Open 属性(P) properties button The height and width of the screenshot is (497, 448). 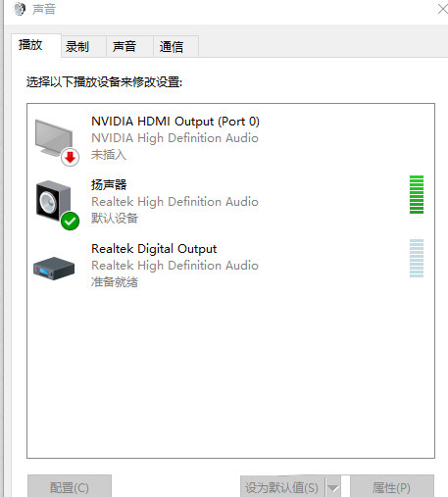coord(392,487)
